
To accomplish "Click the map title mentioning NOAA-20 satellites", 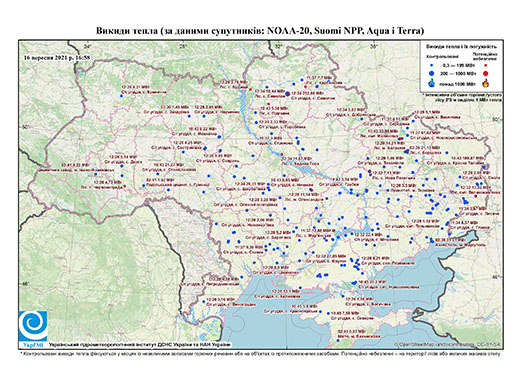I will pos(260,31).
